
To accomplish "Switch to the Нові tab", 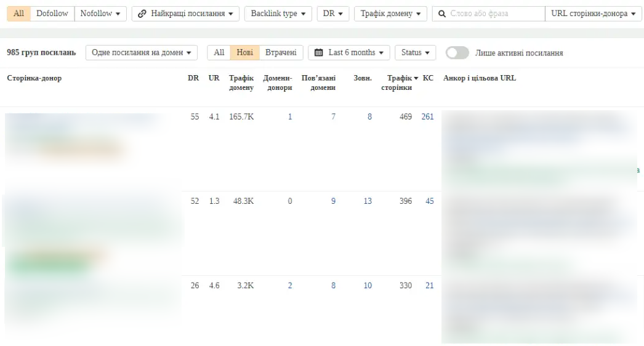I will point(245,53).
